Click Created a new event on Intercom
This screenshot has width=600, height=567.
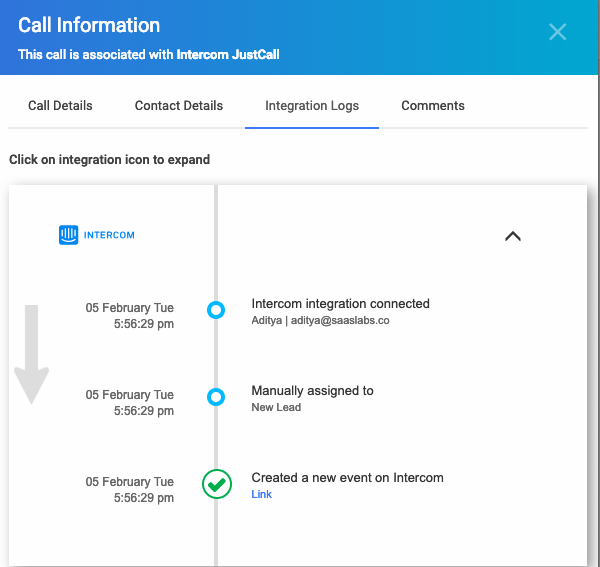[347, 478]
